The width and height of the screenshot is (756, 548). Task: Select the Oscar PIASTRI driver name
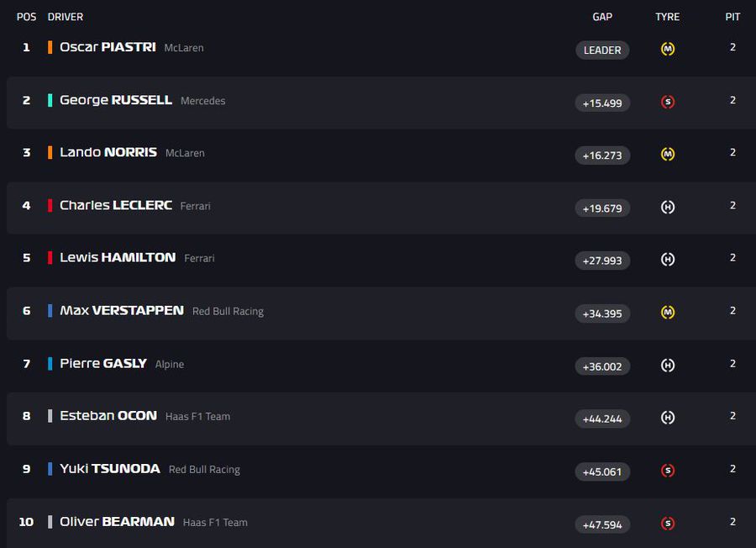click(x=108, y=47)
